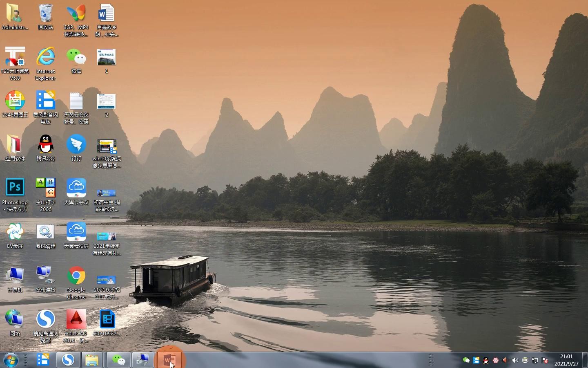Viewport: 588px width, 368px height.
Task: Select the Photoshop shortcut on the desktop
Action: tap(15, 188)
